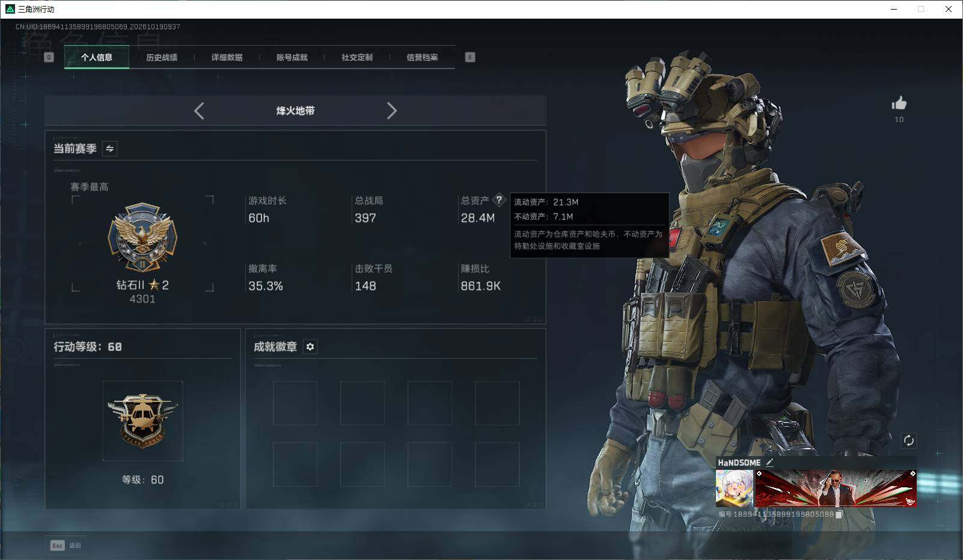Click the 总战局 value 397
963x560 pixels.
tap(365, 218)
